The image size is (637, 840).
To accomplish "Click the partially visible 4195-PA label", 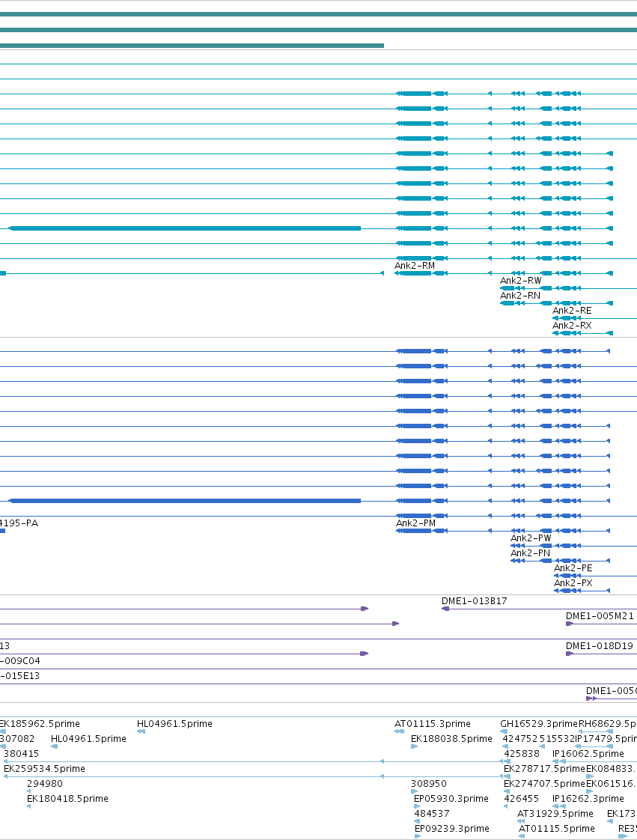I will coord(19,523).
